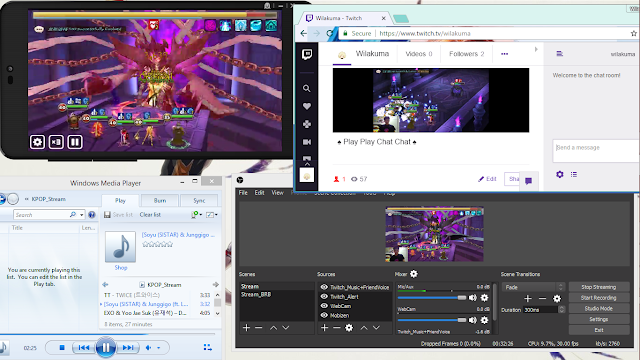
Task: Mute the WebCam audio channel
Action: click(473, 320)
